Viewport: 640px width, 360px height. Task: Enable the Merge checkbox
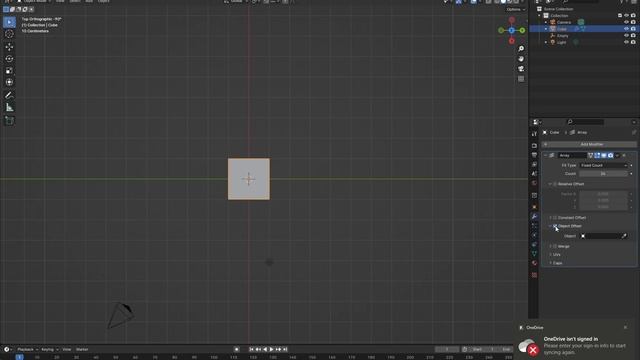click(555, 246)
